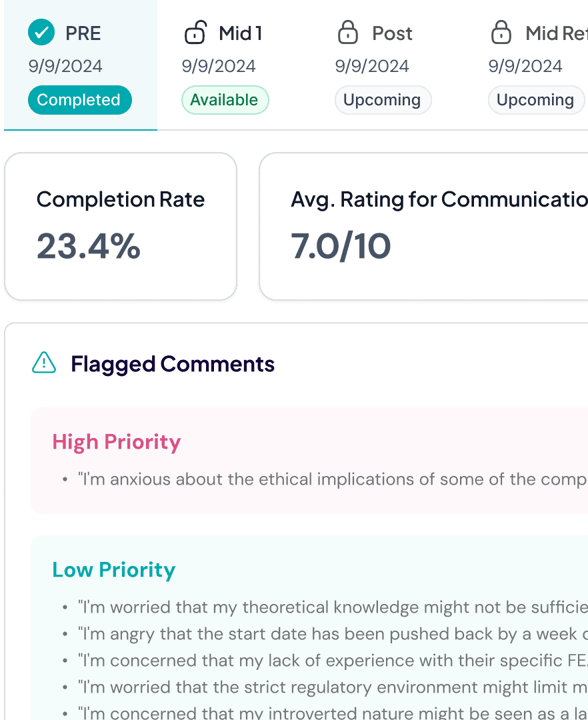588x720 pixels.
Task: Select the PRE survey phase tab
Action: [80, 65]
